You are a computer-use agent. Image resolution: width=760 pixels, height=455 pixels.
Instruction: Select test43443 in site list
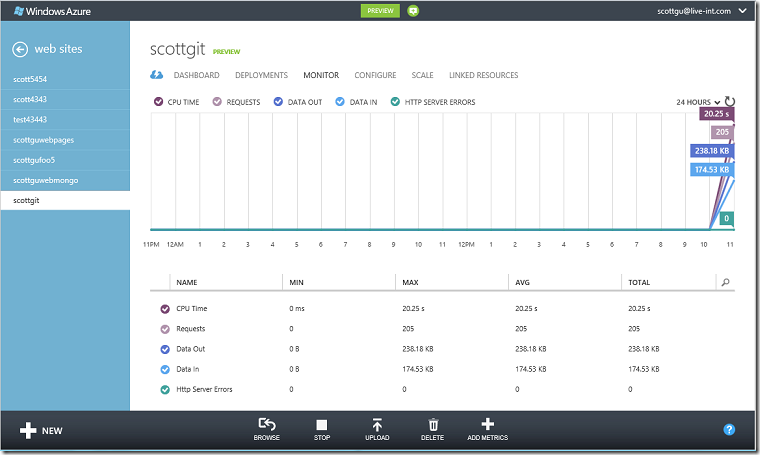[x=65, y=120]
